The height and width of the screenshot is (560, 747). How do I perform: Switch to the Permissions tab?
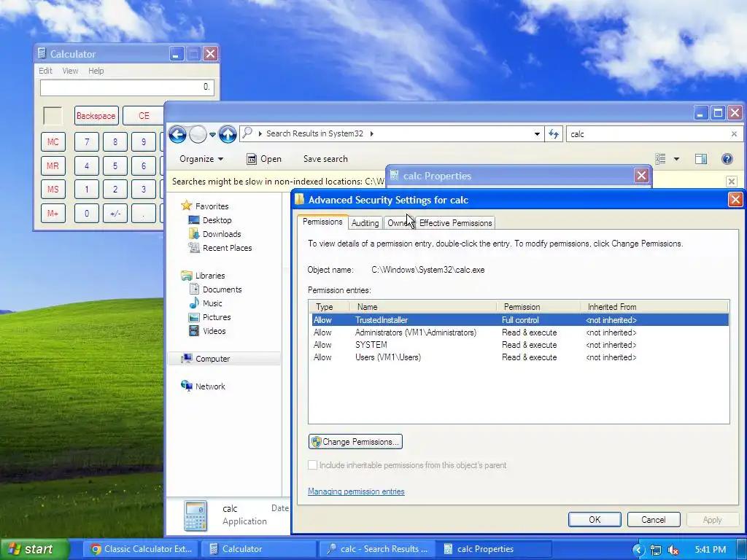(322, 222)
